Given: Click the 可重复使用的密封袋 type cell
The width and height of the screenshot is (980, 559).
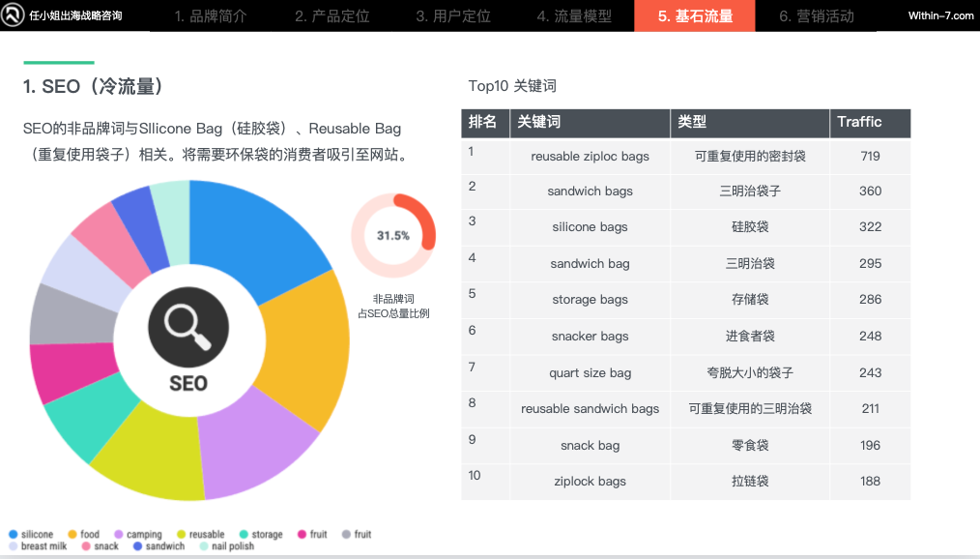Looking at the screenshot, I should point(750,157).
